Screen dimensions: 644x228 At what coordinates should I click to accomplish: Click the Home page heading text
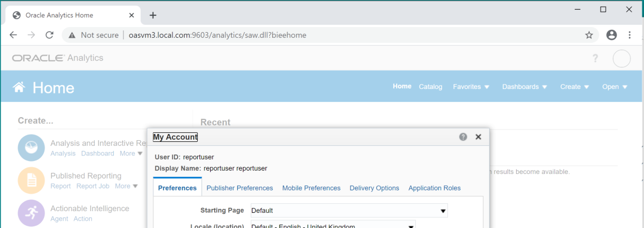(x=54, y=88)
